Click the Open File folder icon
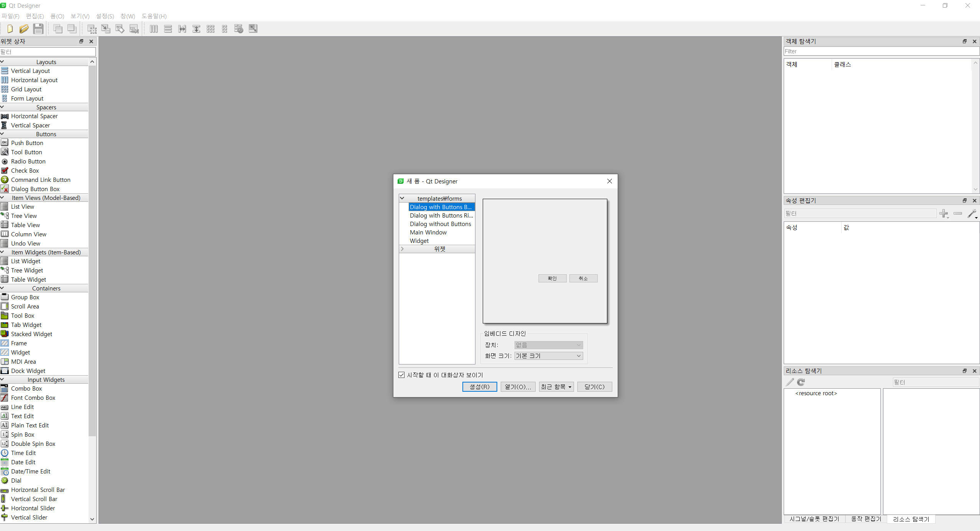The width and height of the screenshot is (980, 531). click(x=24, y=29)
